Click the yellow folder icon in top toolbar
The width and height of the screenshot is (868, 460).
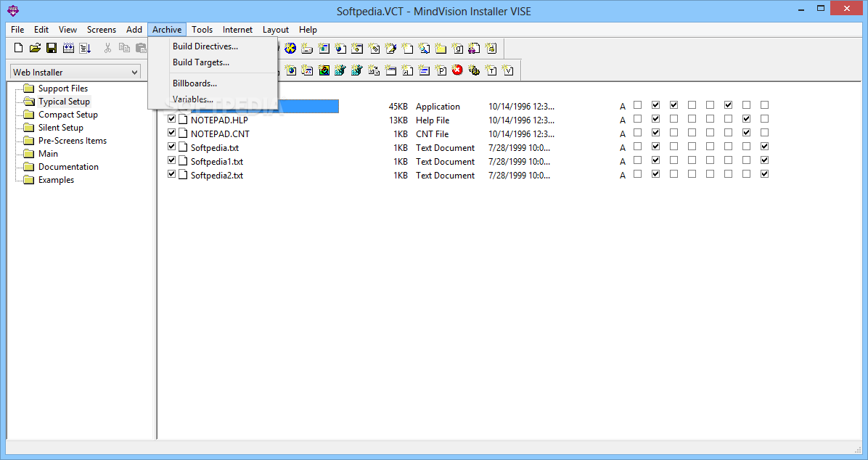pos(441,48)
